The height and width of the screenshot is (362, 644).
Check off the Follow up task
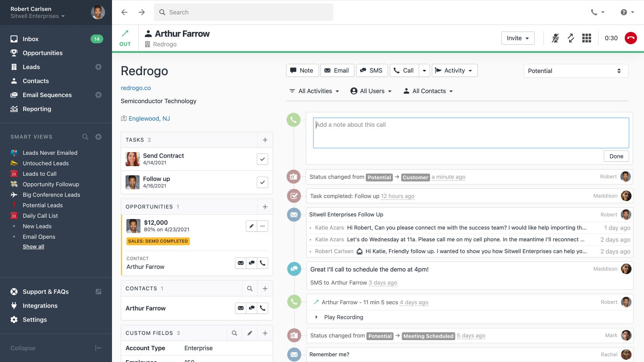[262, 182]
